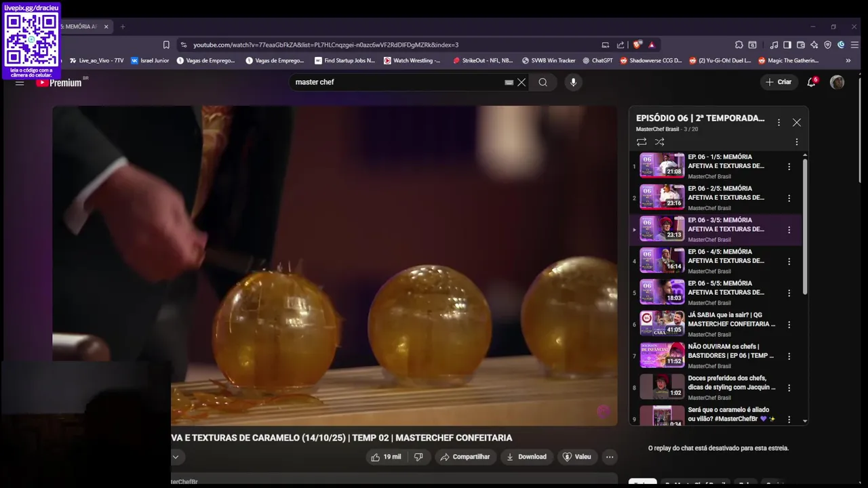Image resolution: width=868 pixels, height=488 pixels.
Task: Open options for EP. 06 - 3/5 entry
Action: 789,230
